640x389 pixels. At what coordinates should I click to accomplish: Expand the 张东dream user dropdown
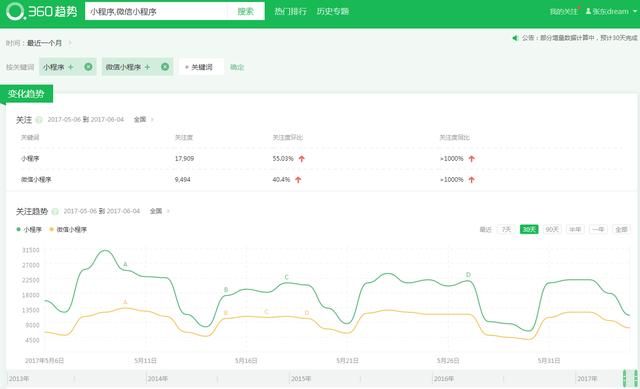(611, 11)
